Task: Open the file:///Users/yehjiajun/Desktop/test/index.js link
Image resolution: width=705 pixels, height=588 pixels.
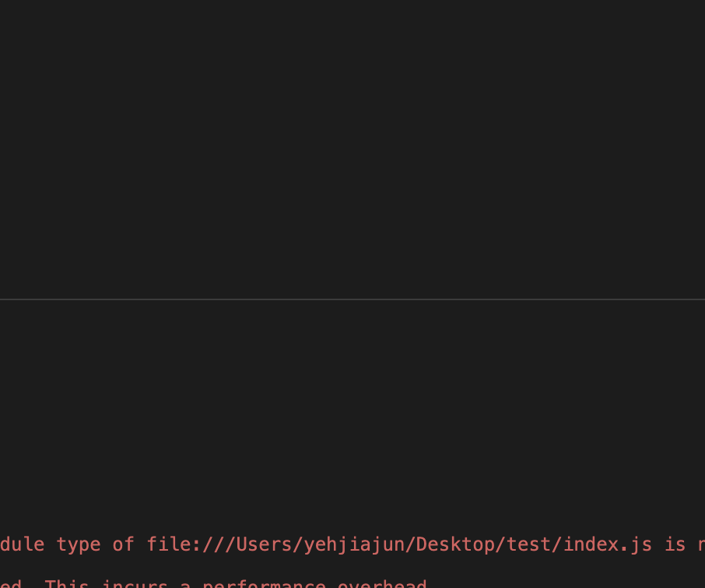Action: 399,544
